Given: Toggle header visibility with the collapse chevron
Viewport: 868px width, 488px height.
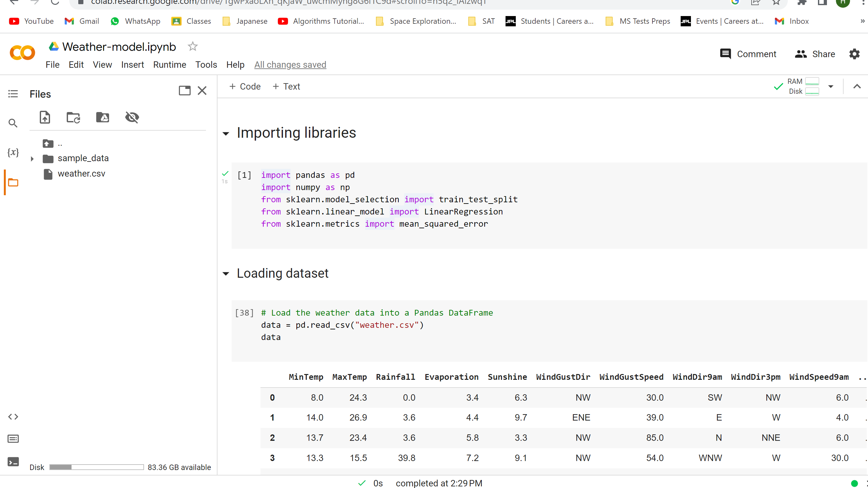Looking at the screenshot, I should pyautogui.click(x=856, y=86).
